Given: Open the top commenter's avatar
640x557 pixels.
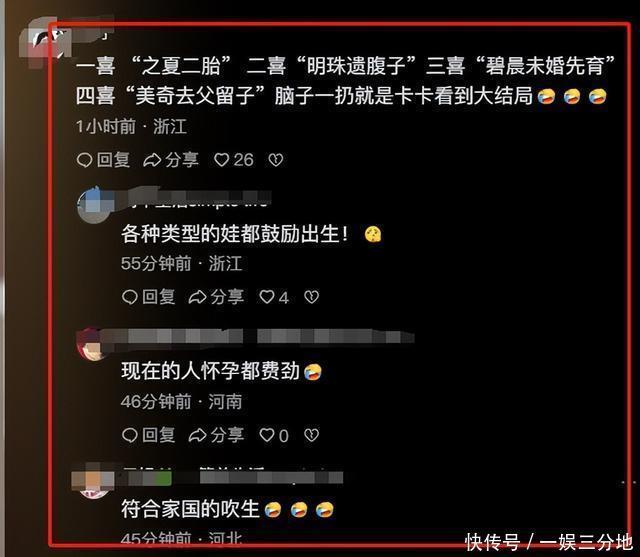Looking at the screenshot, I should (x=45, y=41).
